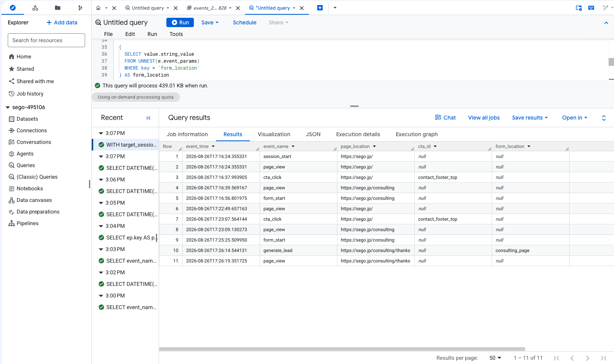
Task: Click the home tab icon
Action: tap(98, 8)
